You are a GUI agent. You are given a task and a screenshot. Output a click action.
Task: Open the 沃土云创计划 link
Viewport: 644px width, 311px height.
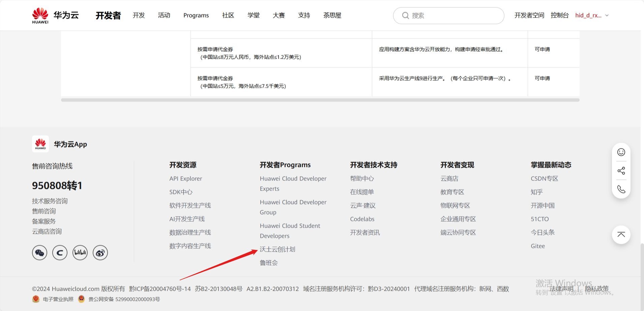tap(277, 249)
